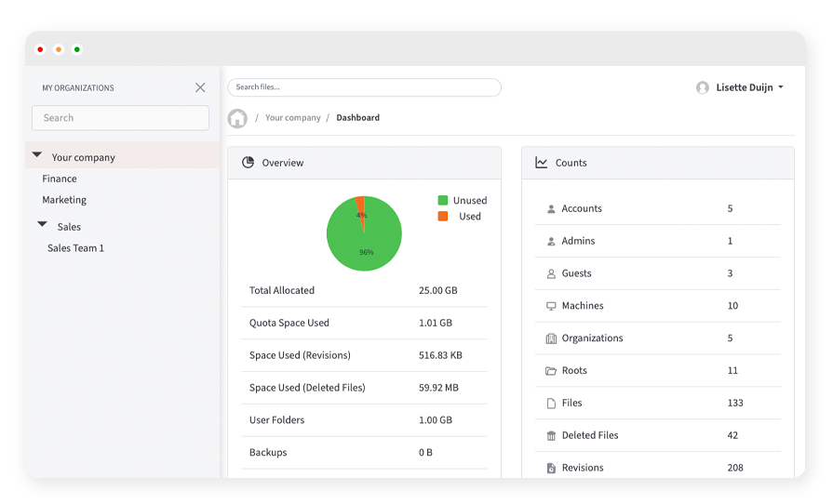The height and width of the screenshot is (504, 833).
Task: Click the user avatar icon
Action: click(703, 87)
